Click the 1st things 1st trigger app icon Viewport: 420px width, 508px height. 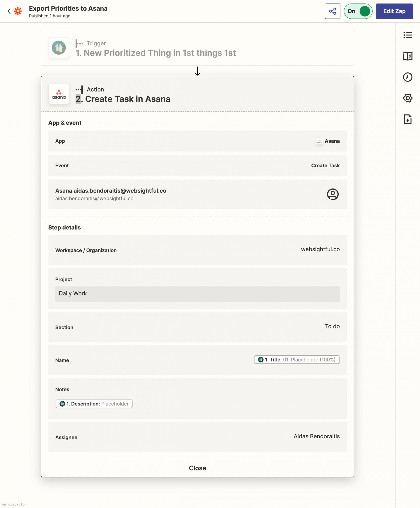[x=59, y=48]
